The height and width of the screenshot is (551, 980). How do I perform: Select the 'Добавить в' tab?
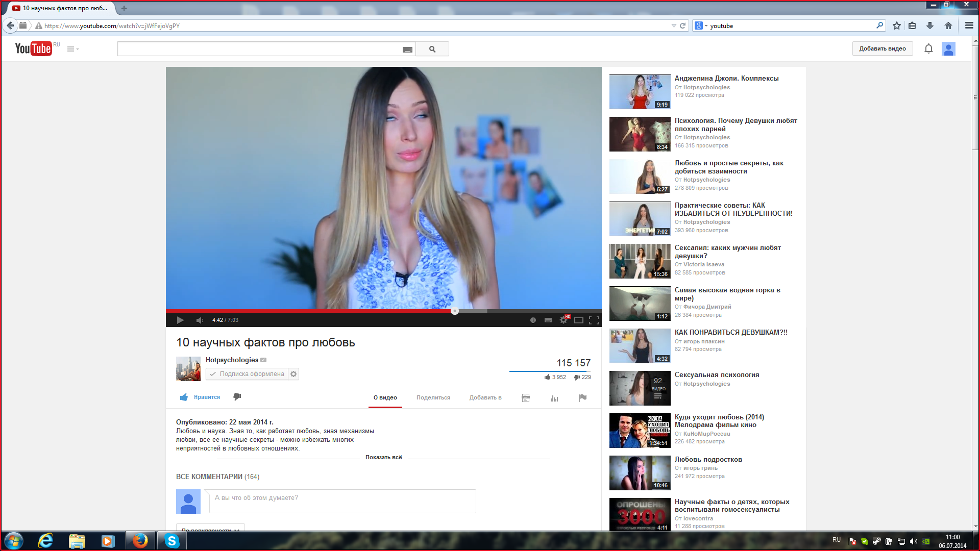[485, 397]
